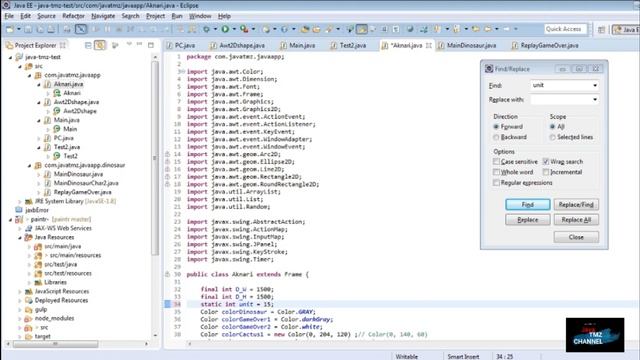This screenshot has width=640, height=360.
Task: Click Project Explorer vertical scrollbar
Action: tap(155, 157)
